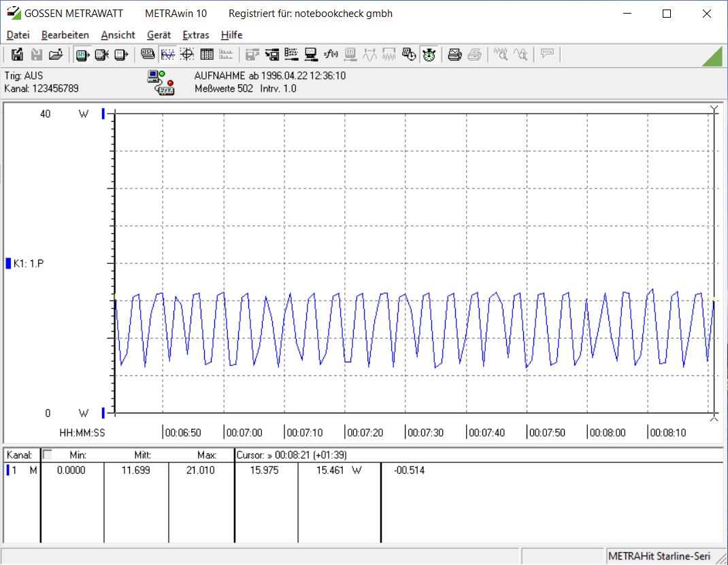Select channel 1 row in the table
Screen dimensions: 728x565
point(20,470)
